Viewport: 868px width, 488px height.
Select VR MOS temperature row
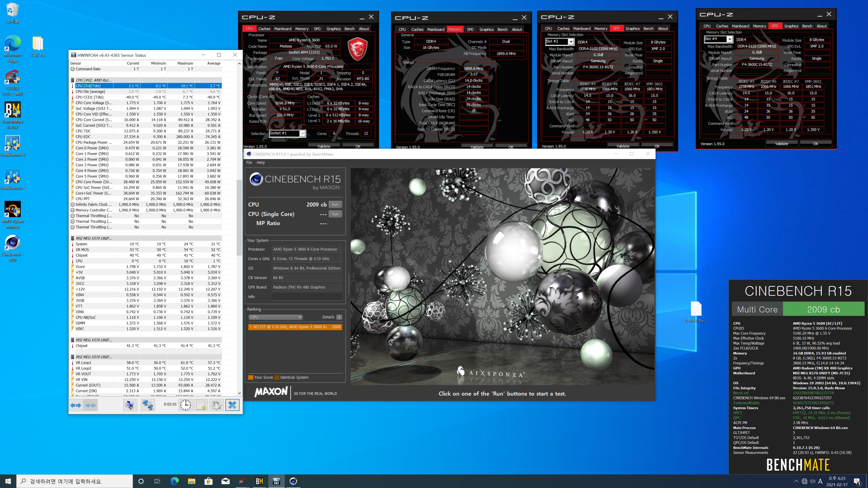tap(146, 250)
